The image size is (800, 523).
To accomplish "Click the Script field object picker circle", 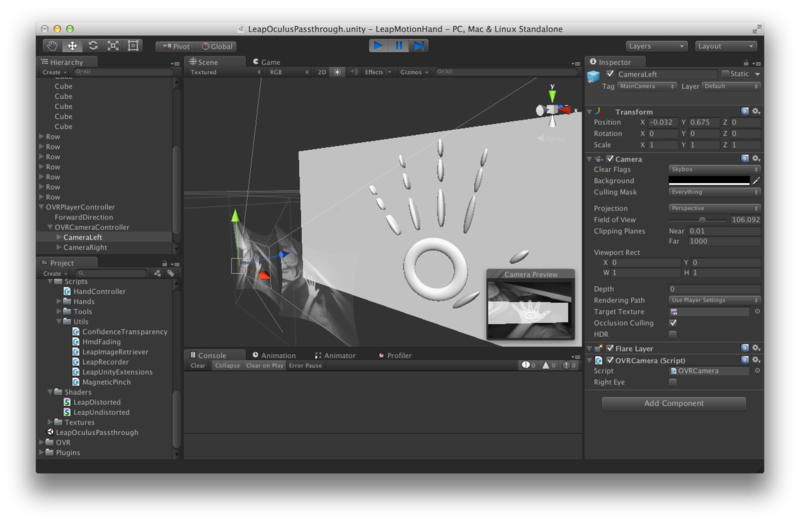I will 757,371.
